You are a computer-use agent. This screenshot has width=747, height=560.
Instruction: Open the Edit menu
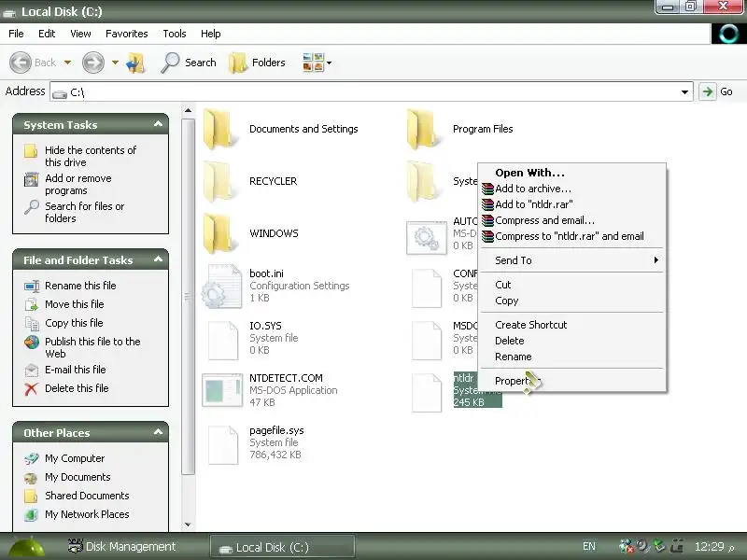pos(47,34)
